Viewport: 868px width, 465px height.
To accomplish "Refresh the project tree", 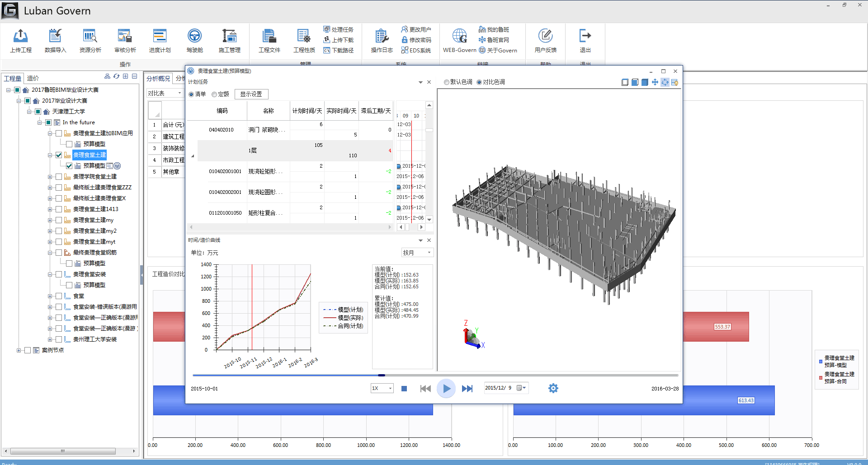I will [x=116, y=76].
